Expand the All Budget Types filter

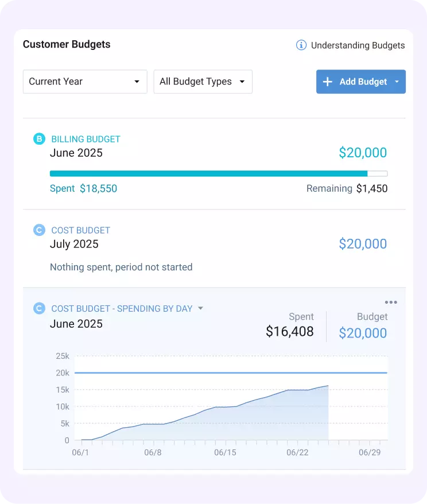point(203,82)
